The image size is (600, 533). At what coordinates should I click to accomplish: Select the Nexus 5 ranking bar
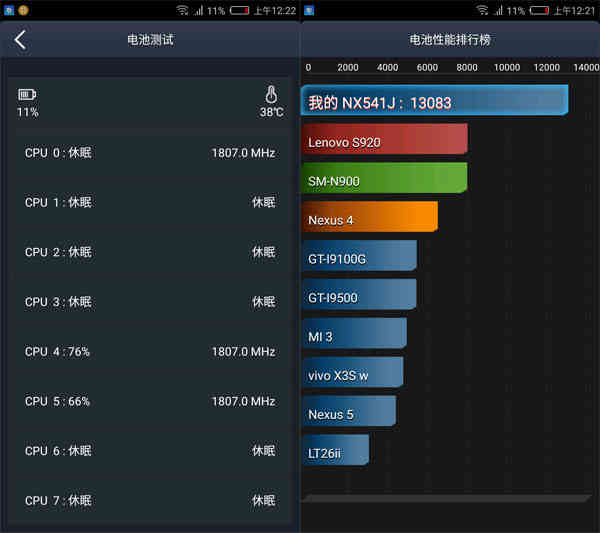[x=349, y=411]
